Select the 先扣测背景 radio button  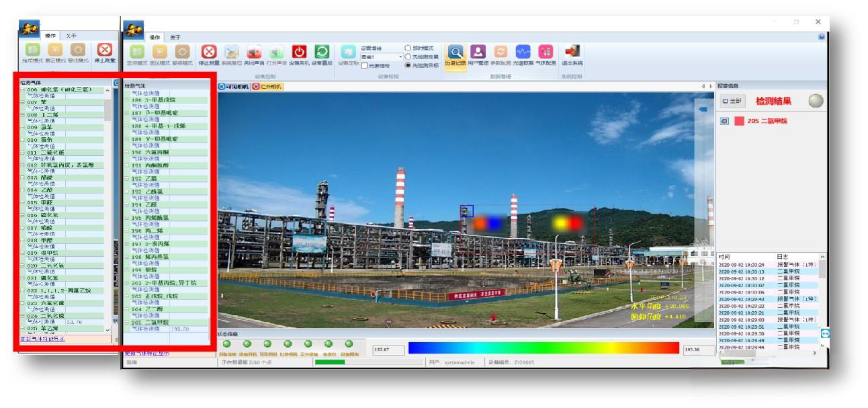click(x=408, y=56)
